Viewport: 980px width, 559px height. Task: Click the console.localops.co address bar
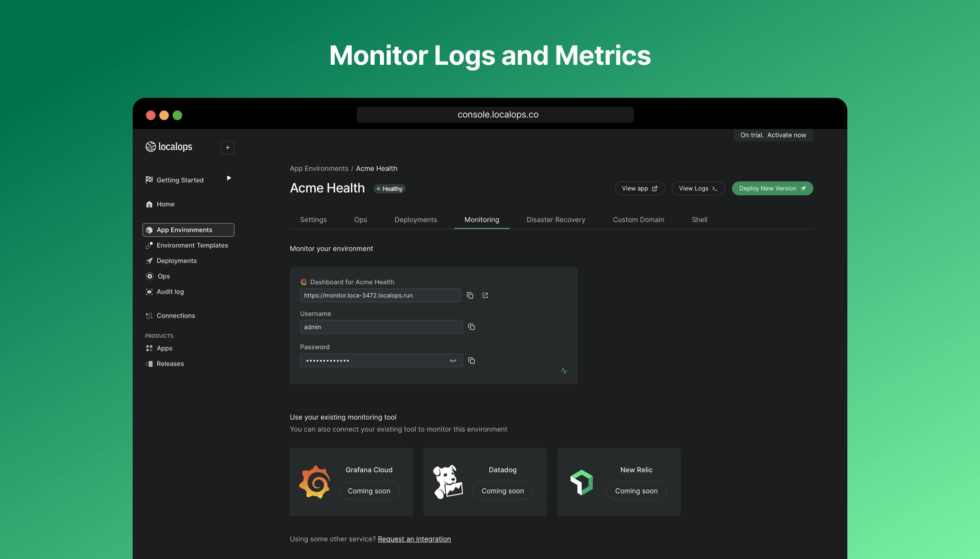495,115
